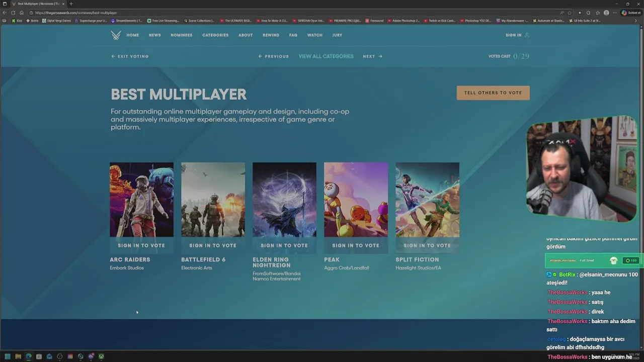Viewport: 644px width, 362px height.
Task: Click the Split Fiction cover art
Action: pos(427,200)
